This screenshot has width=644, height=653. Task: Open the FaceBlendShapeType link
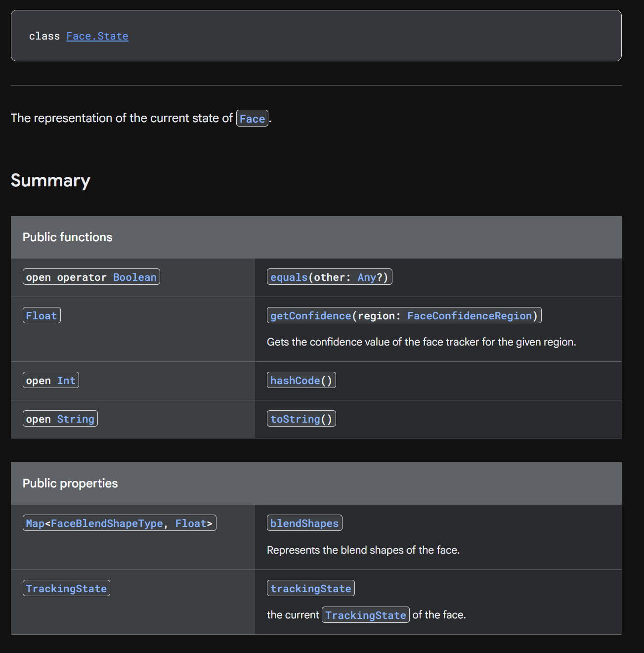tap(107, 523)
